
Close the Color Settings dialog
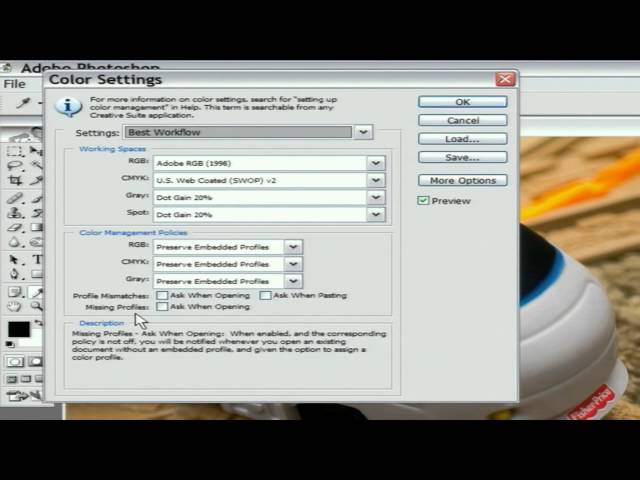505,79
